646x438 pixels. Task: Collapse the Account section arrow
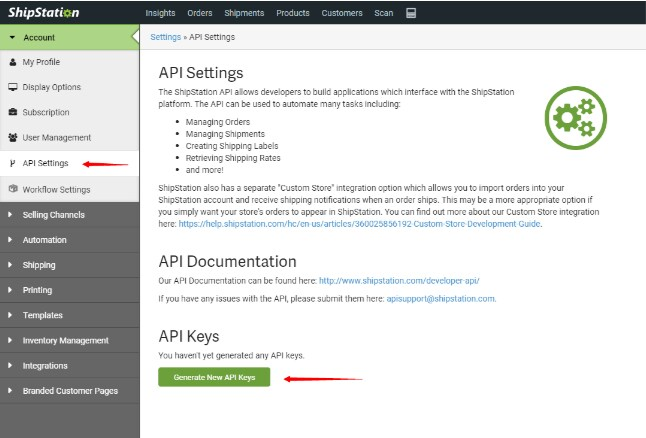[12, 37]
